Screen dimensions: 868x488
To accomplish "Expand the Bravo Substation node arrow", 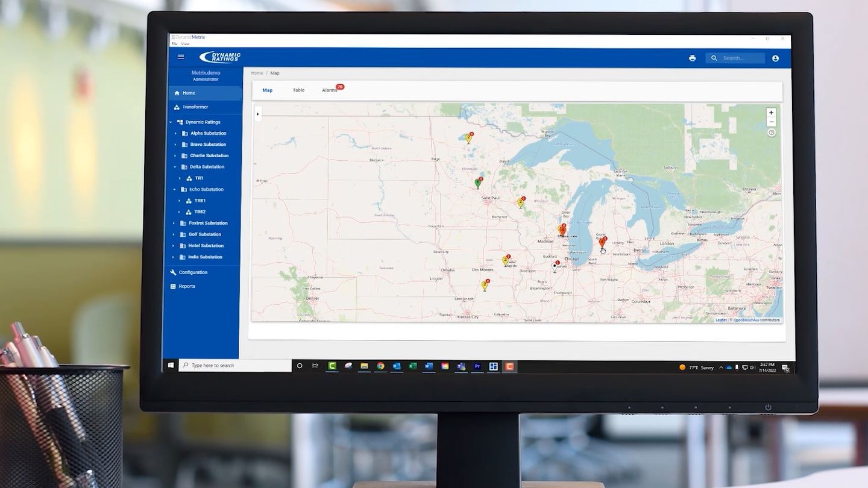I will click(175, 145).
